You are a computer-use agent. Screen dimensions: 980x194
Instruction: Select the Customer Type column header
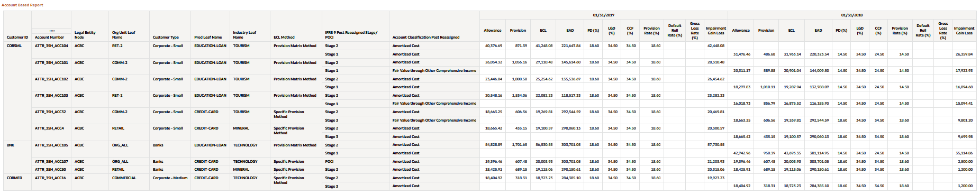click(x=166, y=37)
